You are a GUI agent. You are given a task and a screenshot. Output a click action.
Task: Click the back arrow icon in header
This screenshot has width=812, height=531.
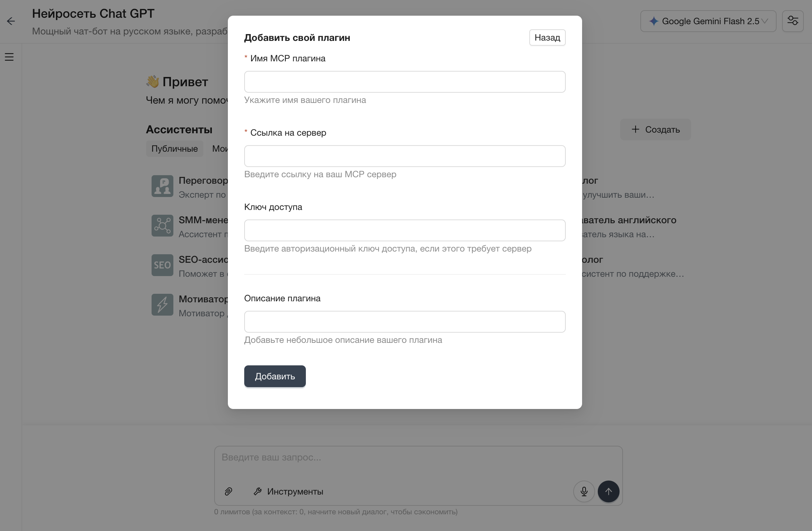coord(11,21)
